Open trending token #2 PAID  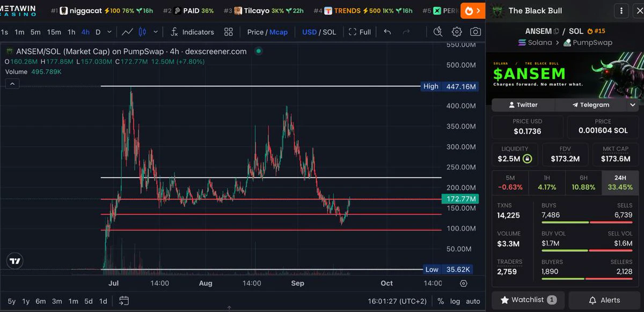[x=188, y=11]
